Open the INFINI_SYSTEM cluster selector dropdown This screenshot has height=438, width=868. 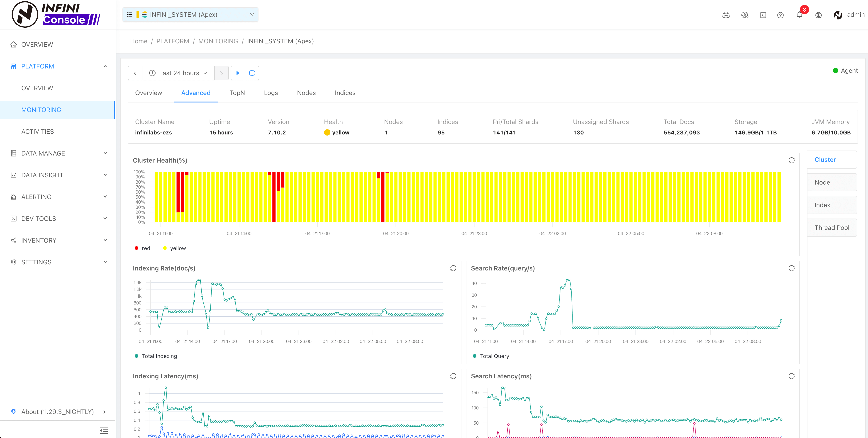point(190,15)
